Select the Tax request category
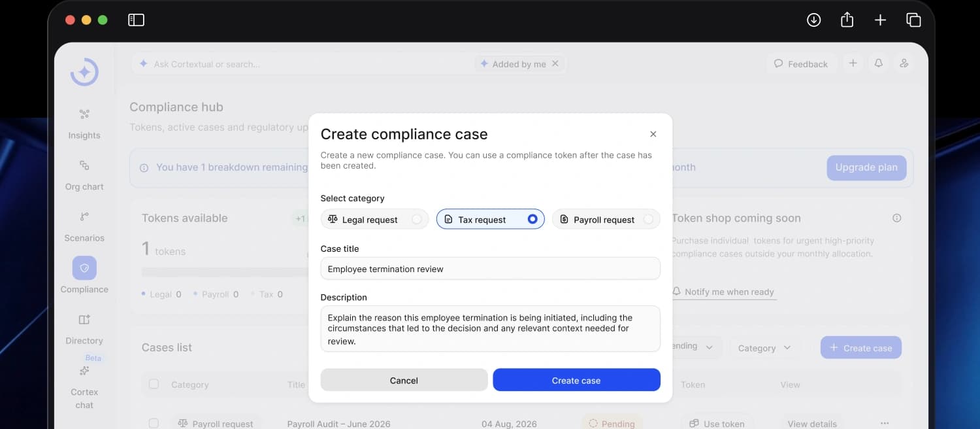The height and width of the screenshot is (429, 980). 490,220
